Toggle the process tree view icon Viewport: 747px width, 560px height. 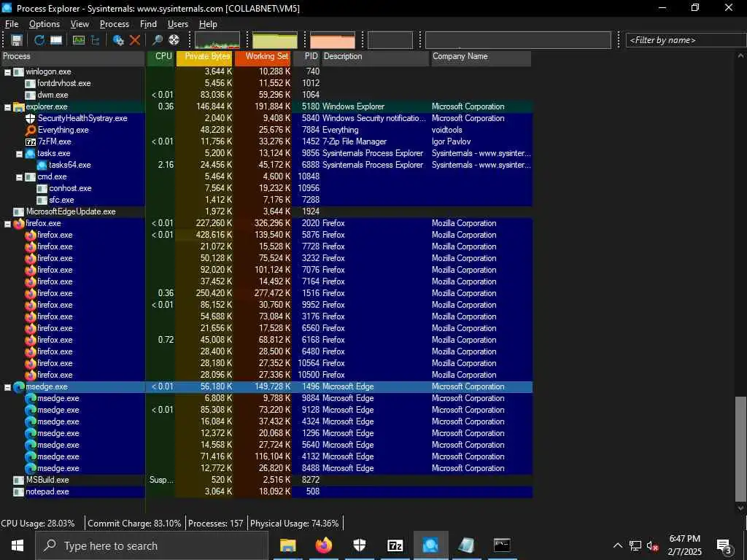[x=96, y=40]
